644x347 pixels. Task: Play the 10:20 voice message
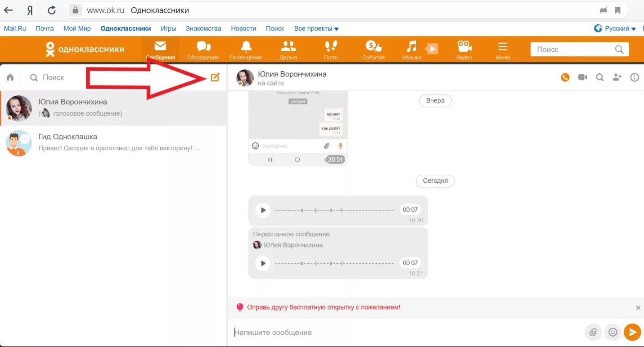(263, 210)
